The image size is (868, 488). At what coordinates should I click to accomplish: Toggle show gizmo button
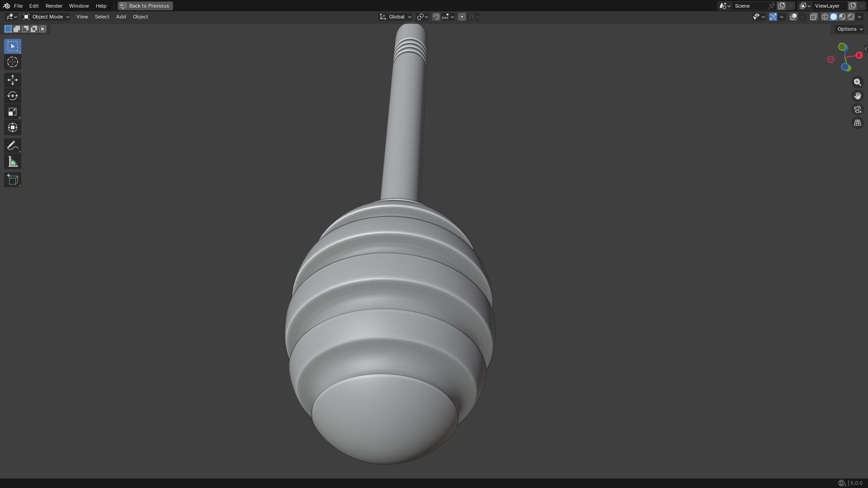[x=773, y=17]
